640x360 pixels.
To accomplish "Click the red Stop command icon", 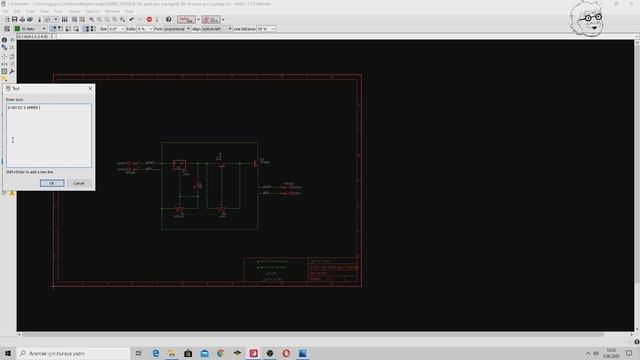I will coord(149,19).
